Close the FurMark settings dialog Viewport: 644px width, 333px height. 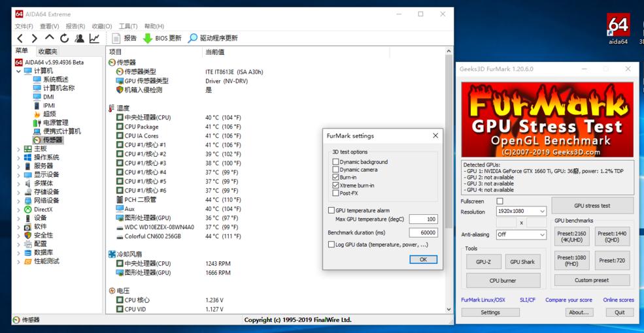click(x=435, y=136)
